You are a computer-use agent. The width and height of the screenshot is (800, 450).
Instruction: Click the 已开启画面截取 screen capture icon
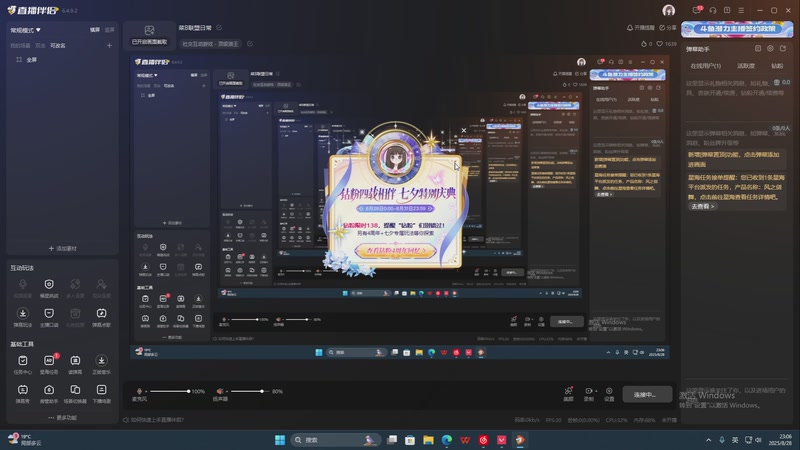pos(149,35)
